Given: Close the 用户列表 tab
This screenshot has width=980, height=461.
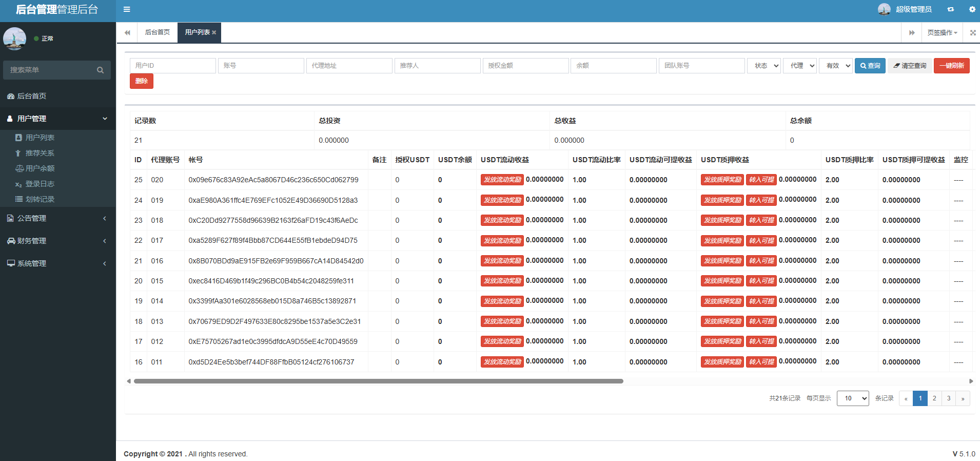Looking at the screenshot, I should (x=214, y=32).
